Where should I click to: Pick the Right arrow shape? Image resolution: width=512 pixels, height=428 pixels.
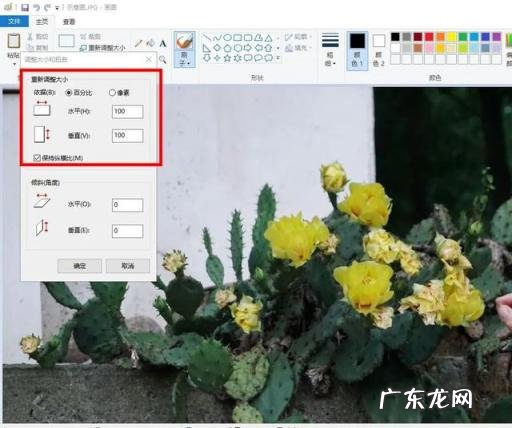pyautogui.click(x=248, y=48)
